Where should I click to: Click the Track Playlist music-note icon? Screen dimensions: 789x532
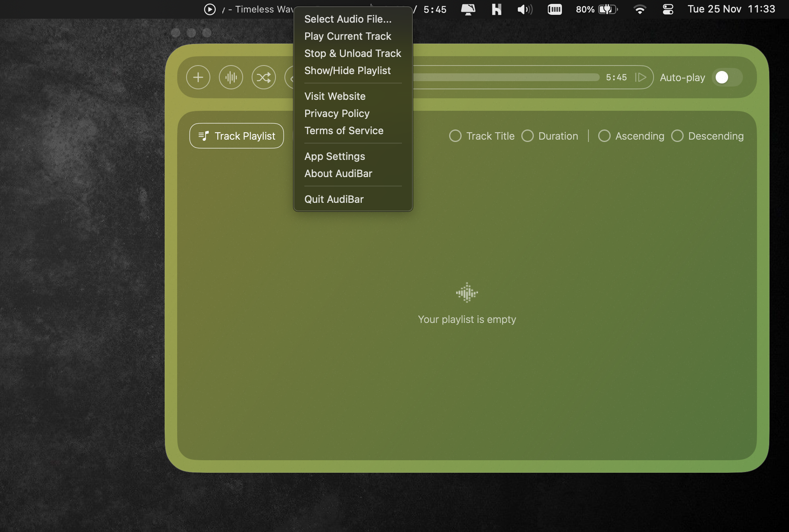204,136
